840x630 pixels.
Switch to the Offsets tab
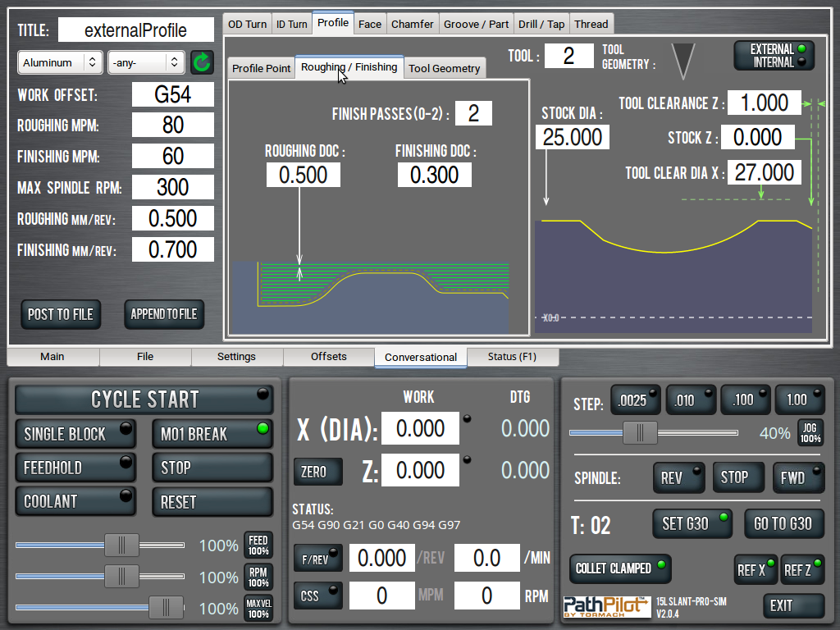pos(328,357)
